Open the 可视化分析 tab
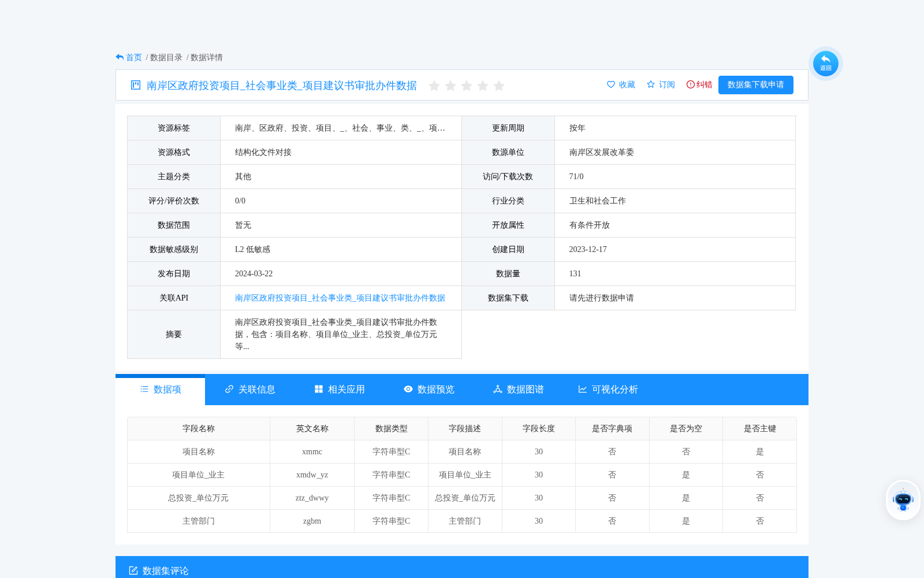The height and width of the screenshot is (578, 924). pos(608,390)
